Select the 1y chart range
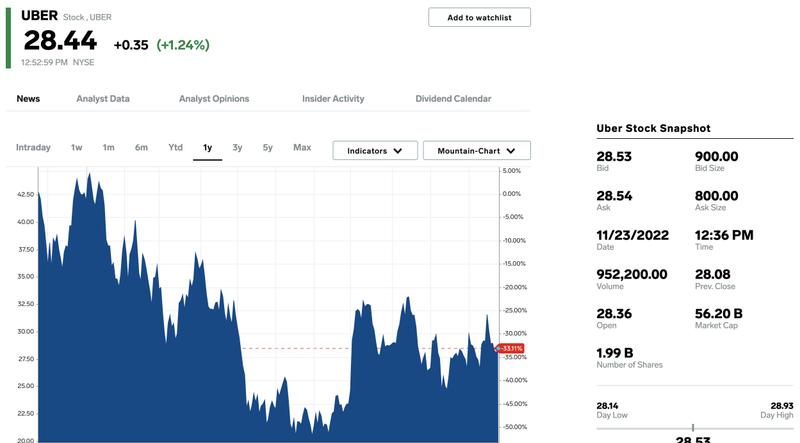Screen dimensions: 800x443 tap(208, 147)
